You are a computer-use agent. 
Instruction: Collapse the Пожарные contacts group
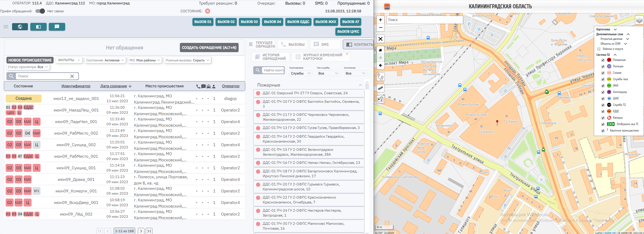[360, 85]
